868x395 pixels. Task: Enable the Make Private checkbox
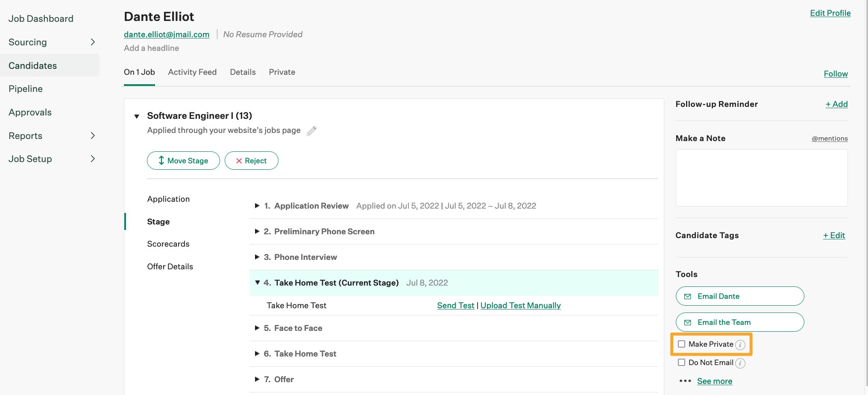coord(682,344)
